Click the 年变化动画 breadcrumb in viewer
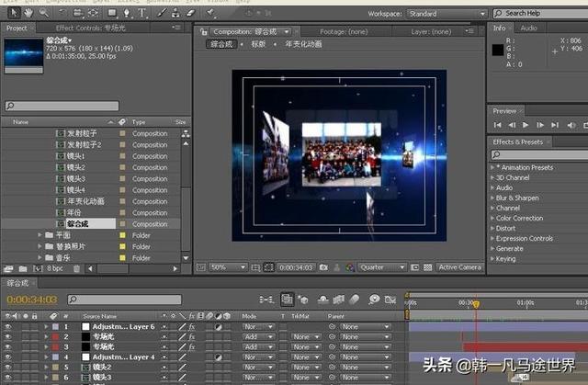Viewport: 588px width, 385px height. [x=303, y=44]
